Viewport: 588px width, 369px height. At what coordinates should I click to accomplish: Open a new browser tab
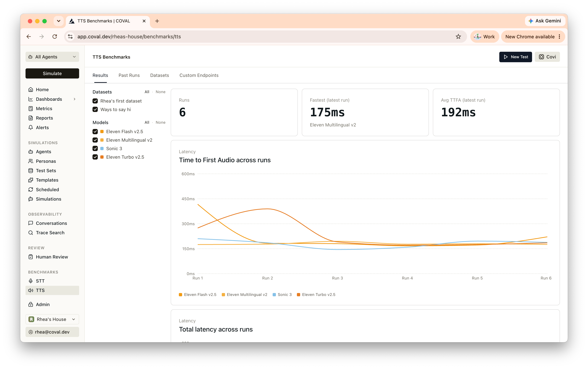[x=157, y=21]
